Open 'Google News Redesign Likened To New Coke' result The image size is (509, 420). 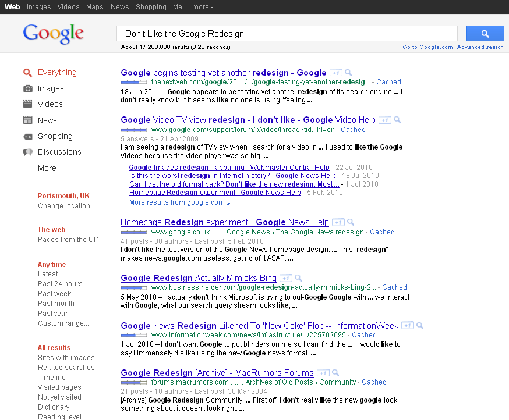point(259,326)
